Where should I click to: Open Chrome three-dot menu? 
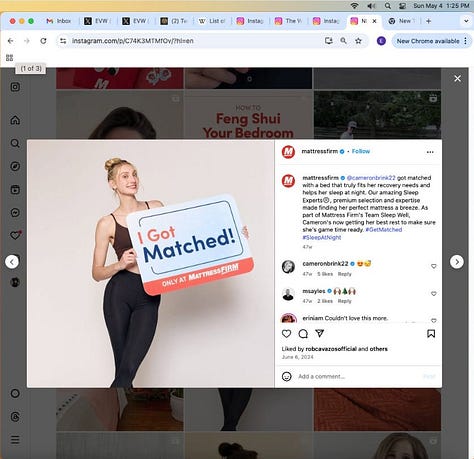465,41
